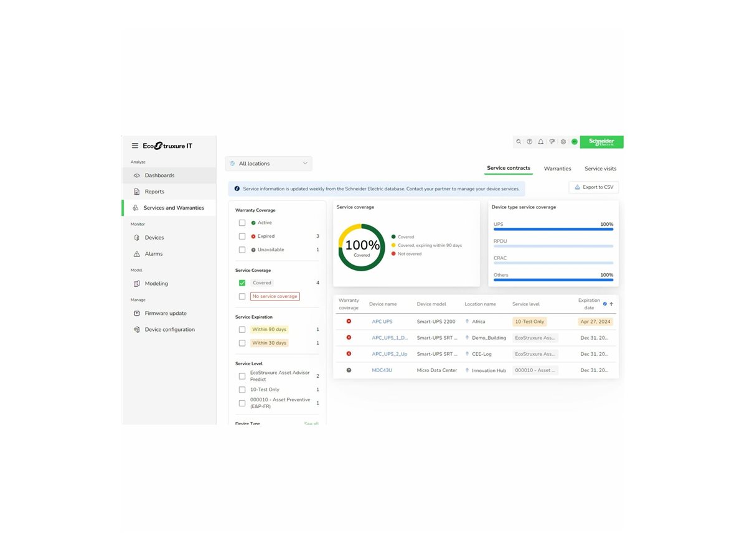Open the Service visits tab
Viewport: 747px width, 560px height.
[600, 169]
